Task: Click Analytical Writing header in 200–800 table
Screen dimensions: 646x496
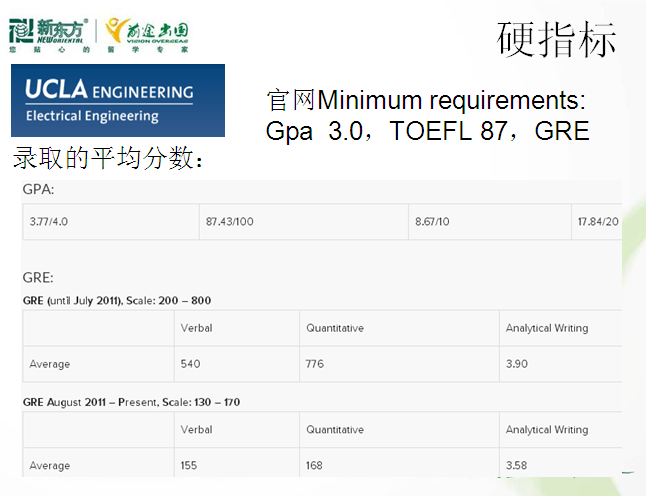Action: [x=561, y=328]
